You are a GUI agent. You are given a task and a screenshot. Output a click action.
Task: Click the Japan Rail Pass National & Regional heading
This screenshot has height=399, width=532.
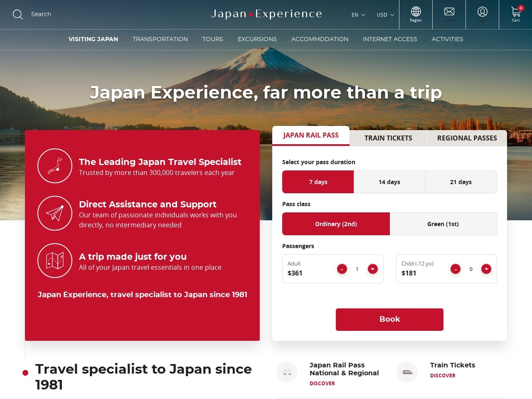(344, 369)
